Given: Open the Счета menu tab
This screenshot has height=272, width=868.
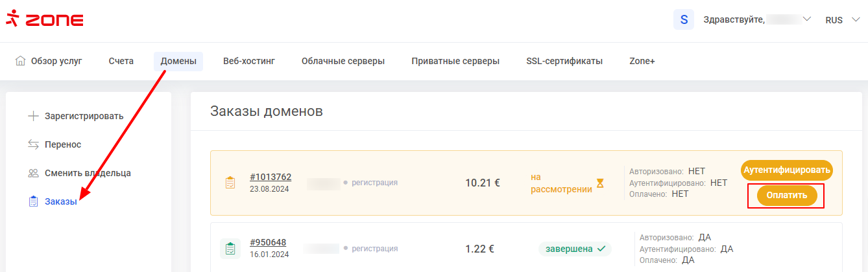Looking at the screenshot, I should 121,61.
